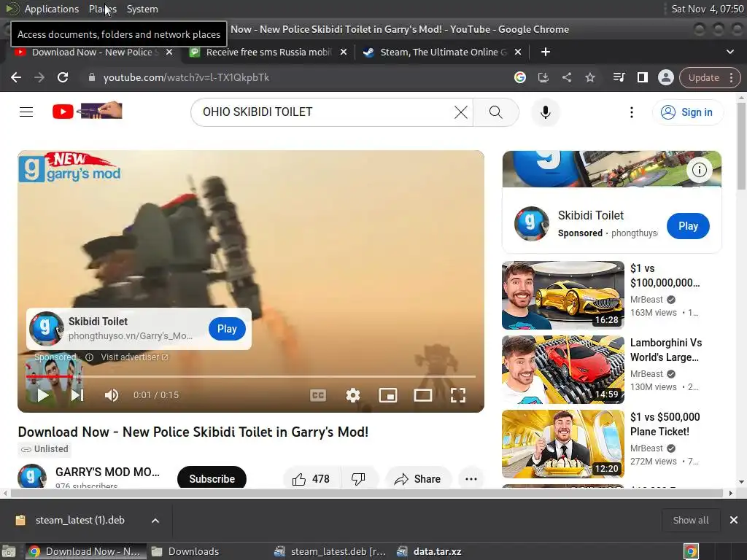
Task: Open Places menu
Action: 102,9
